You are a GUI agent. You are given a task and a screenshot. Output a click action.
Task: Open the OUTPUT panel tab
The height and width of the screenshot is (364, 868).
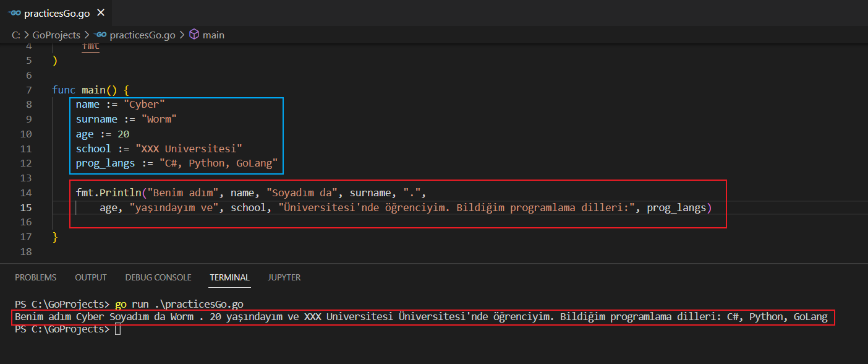tap(91, 277)
